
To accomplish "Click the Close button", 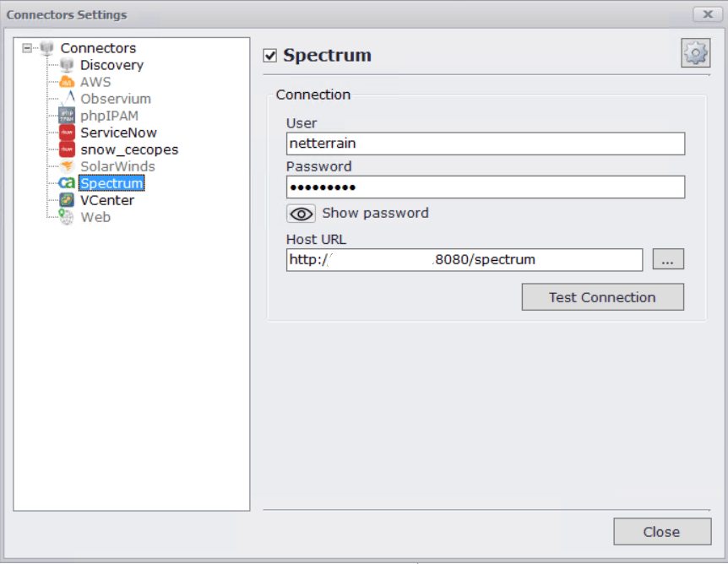I will click(x=662, y=532).
